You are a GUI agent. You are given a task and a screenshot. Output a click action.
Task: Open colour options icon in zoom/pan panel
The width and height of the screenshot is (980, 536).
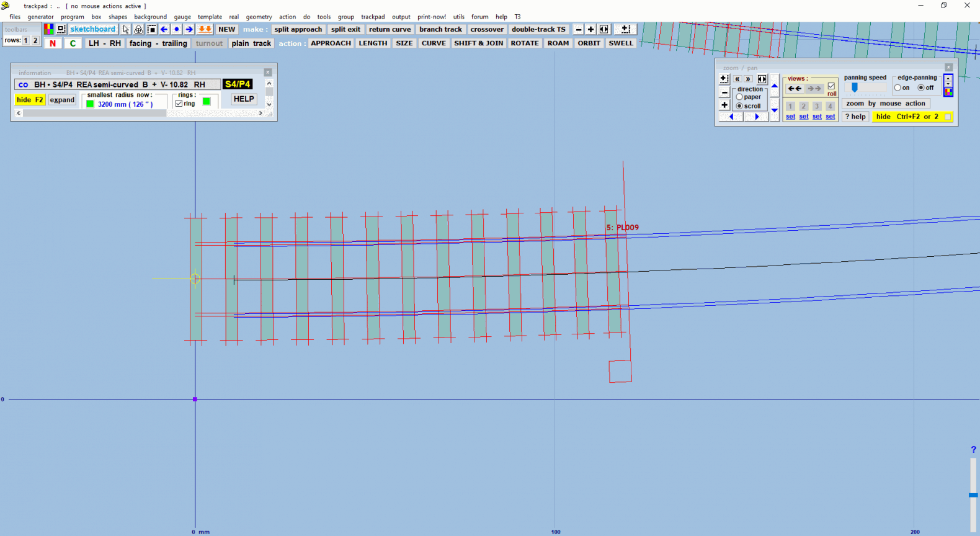click(948, 92)
